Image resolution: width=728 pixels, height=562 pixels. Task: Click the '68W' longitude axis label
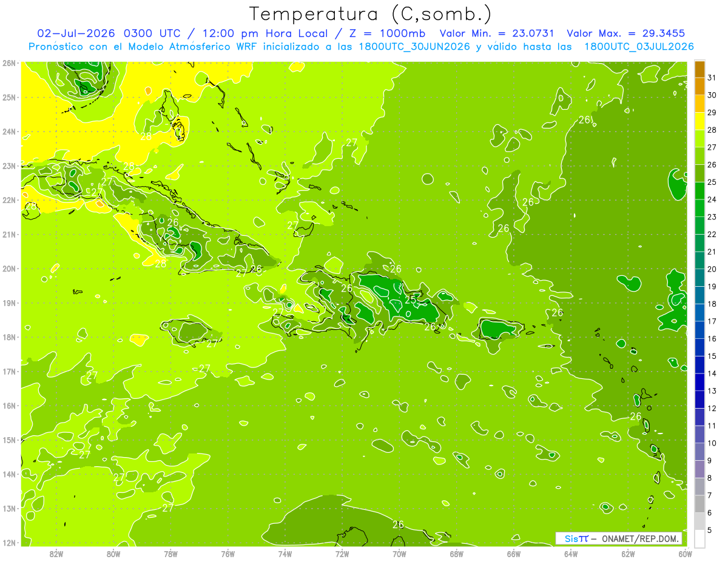click(x=457, y=554)
